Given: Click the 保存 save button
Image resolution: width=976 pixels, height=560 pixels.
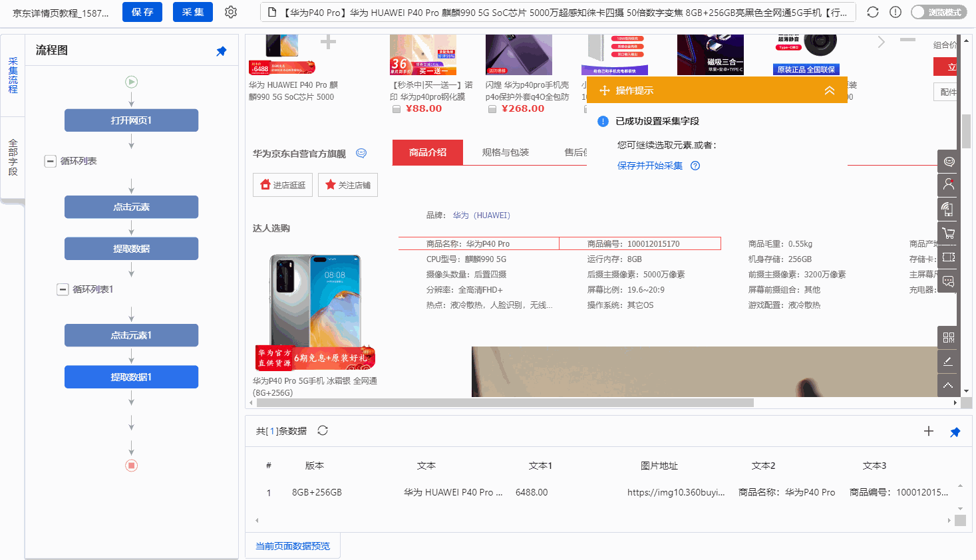Looking at the screenshot, I should point(142,12).
